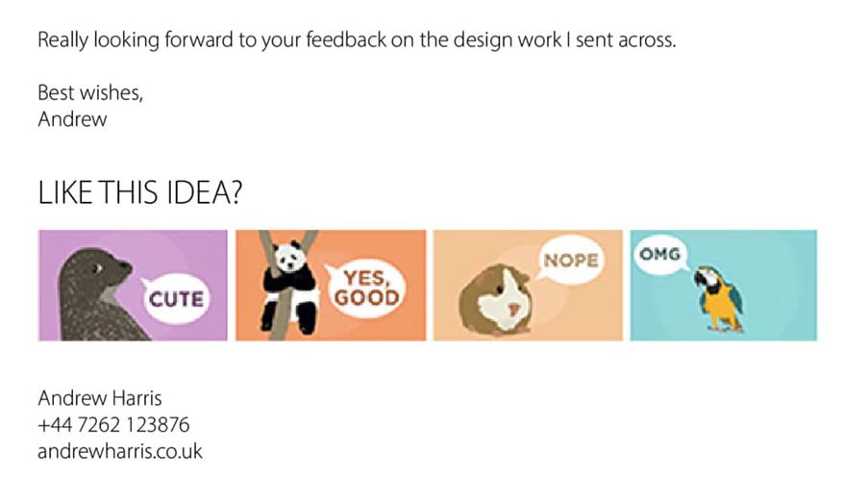Click the blue and yellow parrot
The height and width of the screenshot is (503, 868).
[x=718, y=299]
